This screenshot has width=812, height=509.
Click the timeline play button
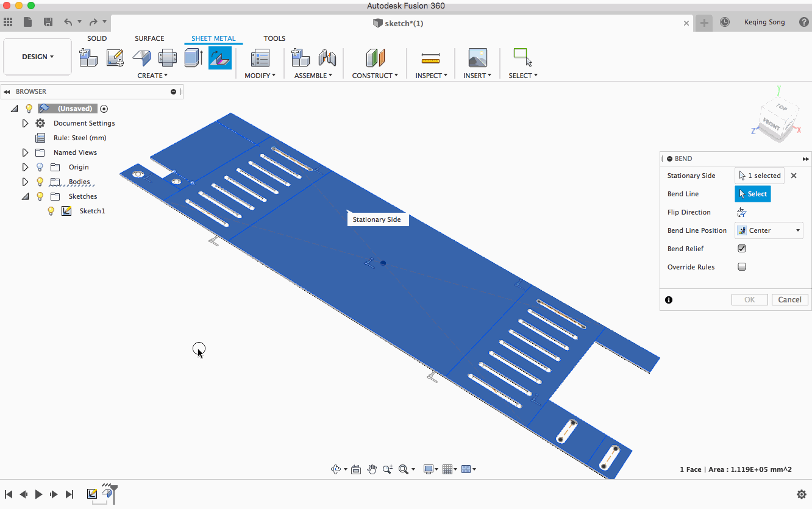[x=38, y=494]
